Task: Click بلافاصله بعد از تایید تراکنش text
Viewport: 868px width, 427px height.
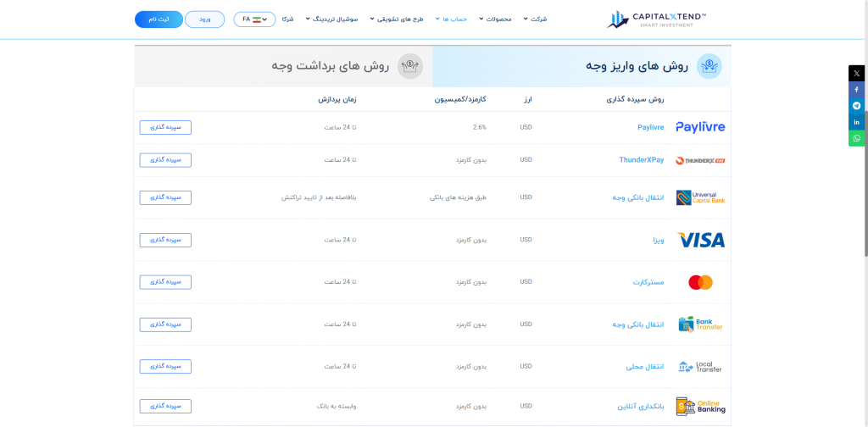Action: (x=319, y=197)
